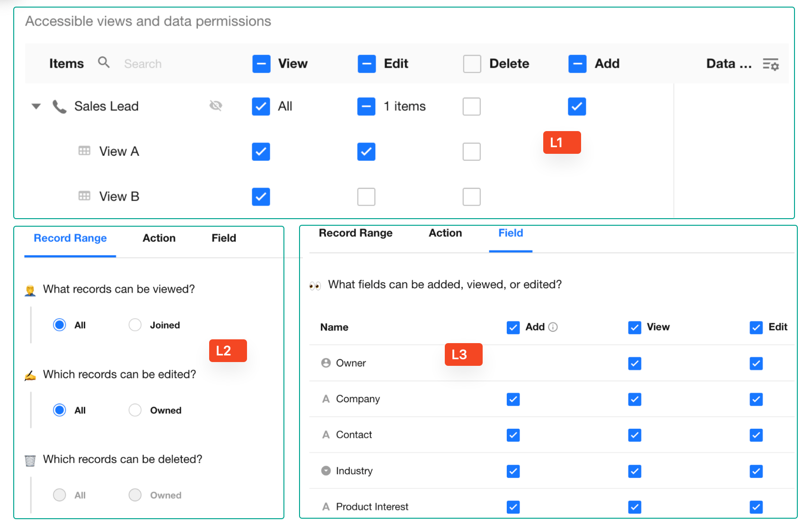Click the info icon next to Add column
812x531 pixels.
[x=553, y=327]
